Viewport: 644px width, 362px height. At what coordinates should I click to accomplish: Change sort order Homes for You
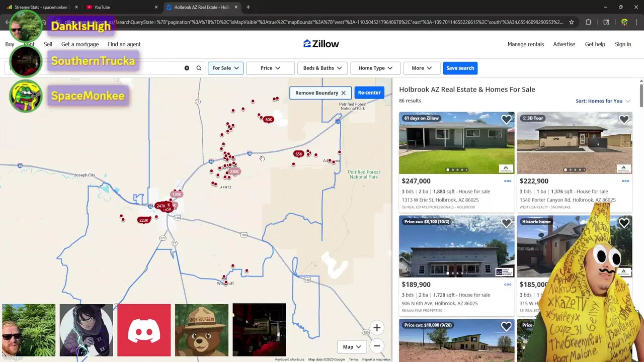pos(603,101)
